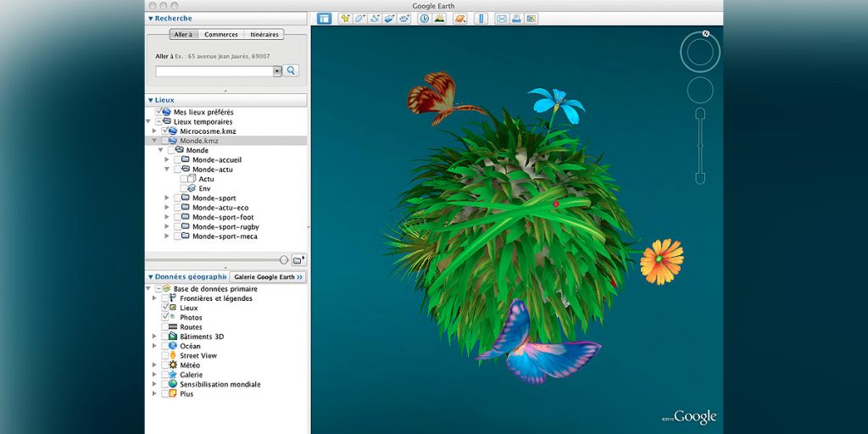Click the planet switcher icon

click(x=460, y=19)
